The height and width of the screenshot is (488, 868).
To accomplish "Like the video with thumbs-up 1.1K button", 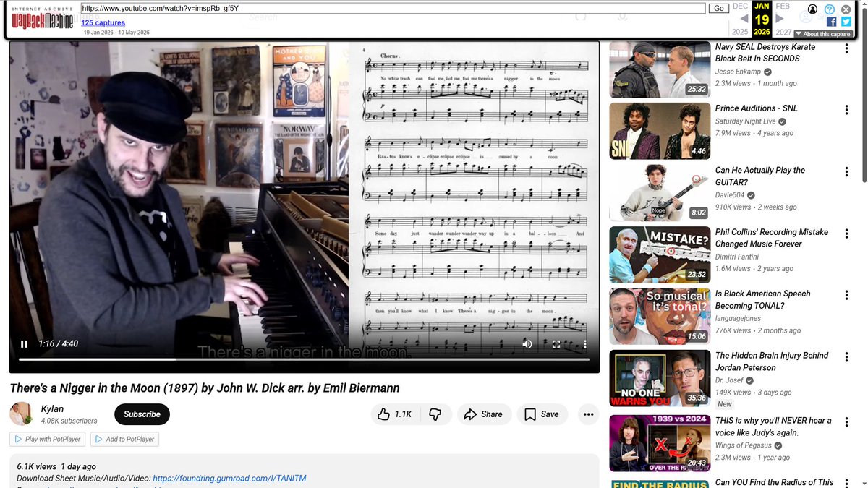I will 394,414.
